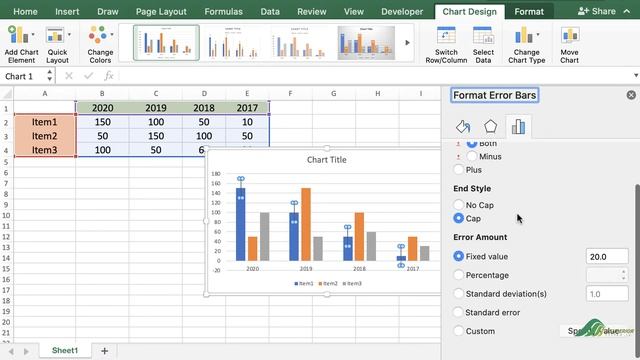
Task: Select No Cap end style
Action: [x=459, y=205]
